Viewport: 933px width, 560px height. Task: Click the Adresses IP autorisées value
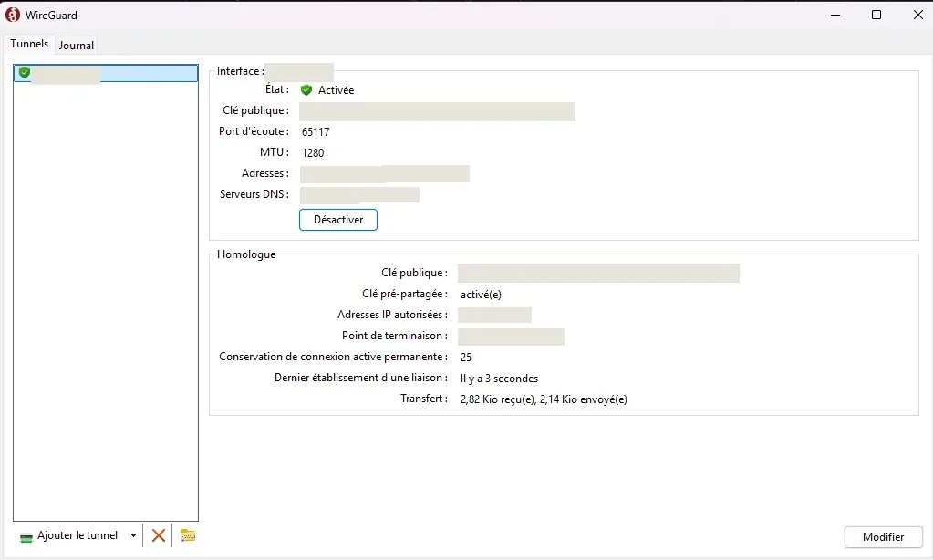(494, 315)
